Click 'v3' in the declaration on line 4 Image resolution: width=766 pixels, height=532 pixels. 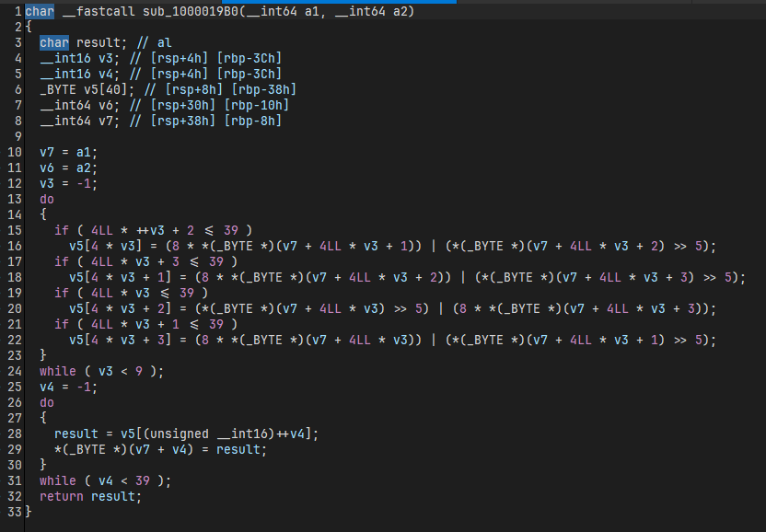[106, 58]
